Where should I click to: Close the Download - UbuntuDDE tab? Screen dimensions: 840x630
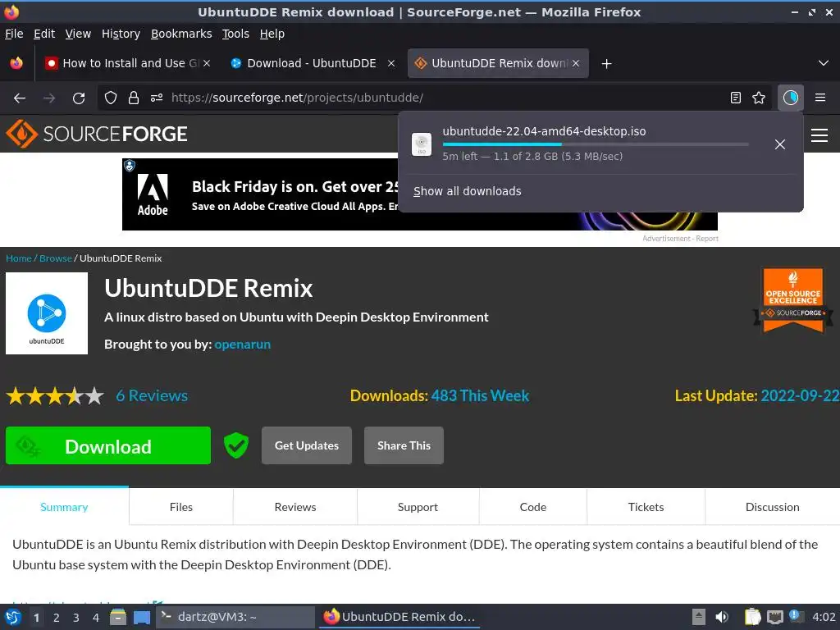click(x=391, y=63)
